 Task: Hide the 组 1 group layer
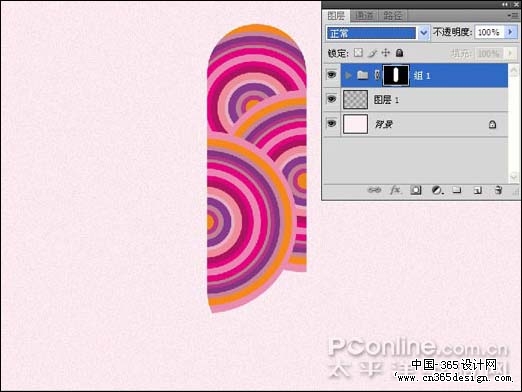[x=331, y=75]
